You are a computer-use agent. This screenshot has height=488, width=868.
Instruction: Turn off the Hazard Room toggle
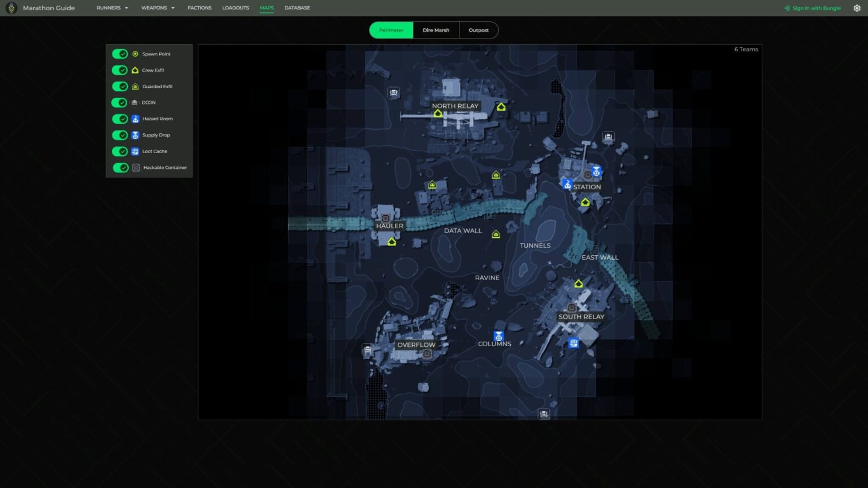point(120,119)
